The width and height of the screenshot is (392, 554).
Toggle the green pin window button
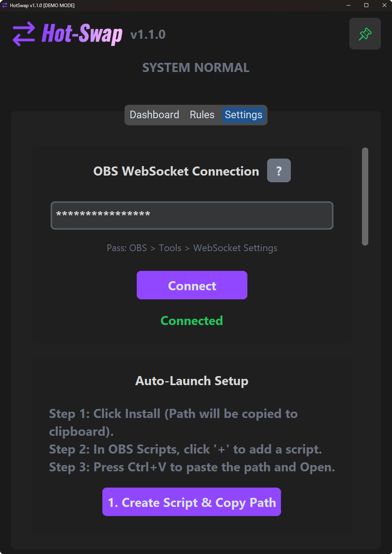[x=365, y=34]
